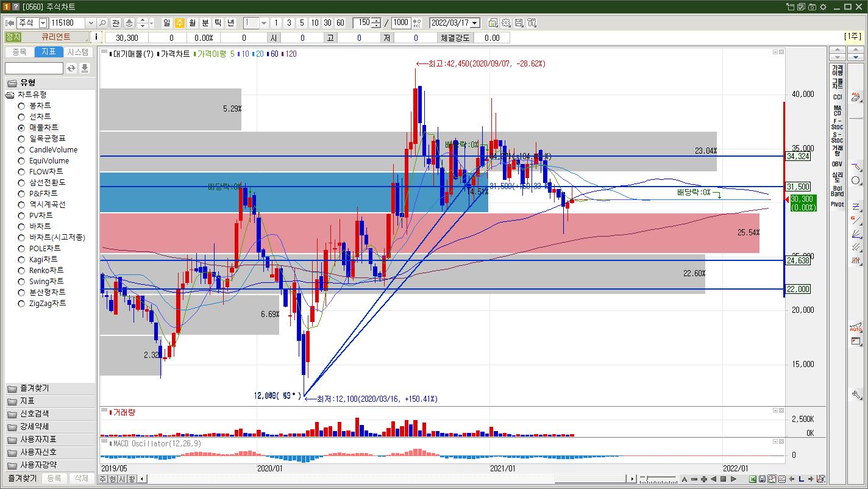The image size is (868, 489).
Task: Select the ZigZag차트 radio option
Action: point(21,304)
